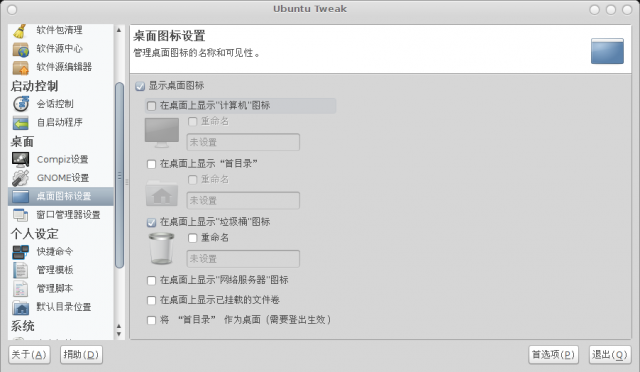Click the greyed home folder icon
The height and width of the screenshot is (372, 640).
(162, 194)
